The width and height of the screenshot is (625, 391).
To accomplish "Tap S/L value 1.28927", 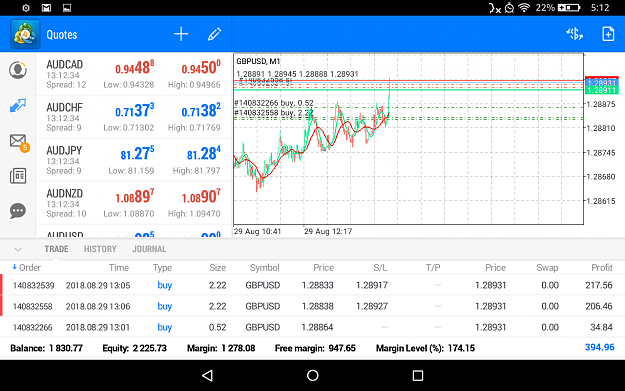I will pos(372,306).
